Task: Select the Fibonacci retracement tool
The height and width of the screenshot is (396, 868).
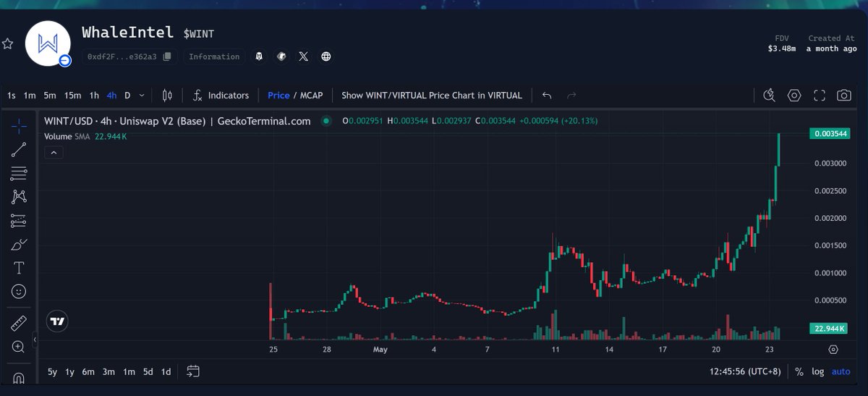Action: 19,173
